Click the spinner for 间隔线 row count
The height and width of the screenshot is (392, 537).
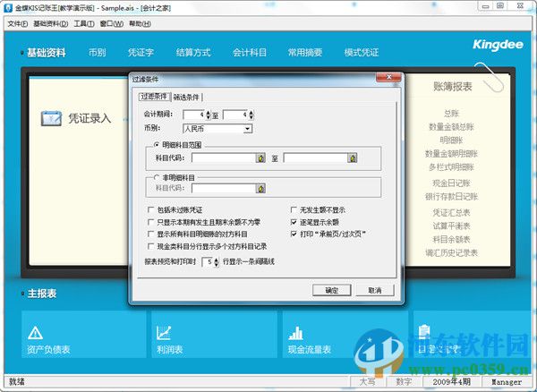coord(216,262)
